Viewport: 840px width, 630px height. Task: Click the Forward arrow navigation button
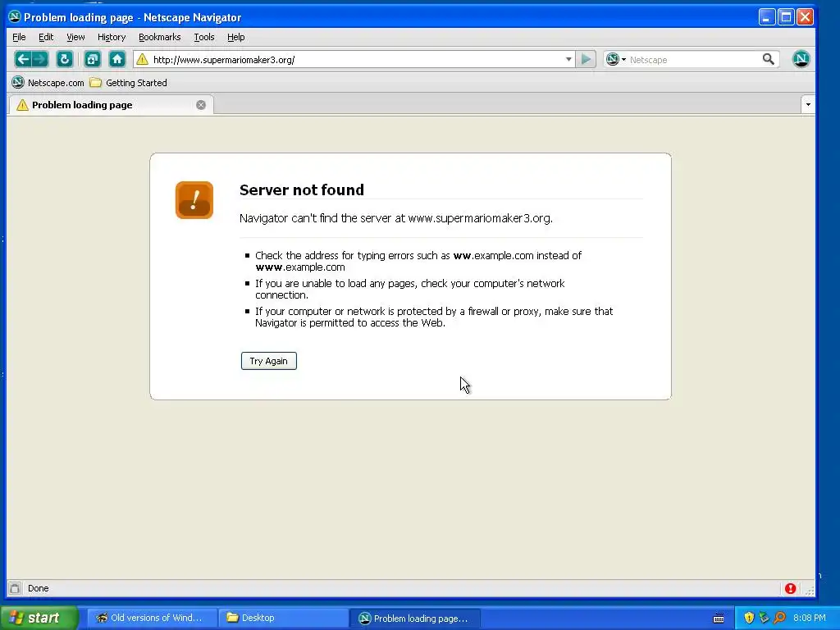[x=40, y=59]
